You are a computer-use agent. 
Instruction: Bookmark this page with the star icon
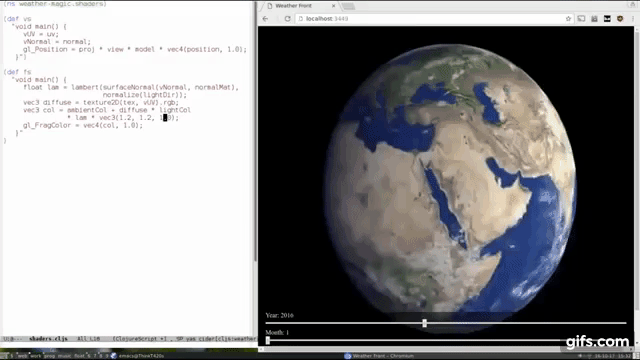[x=568, y=19]
